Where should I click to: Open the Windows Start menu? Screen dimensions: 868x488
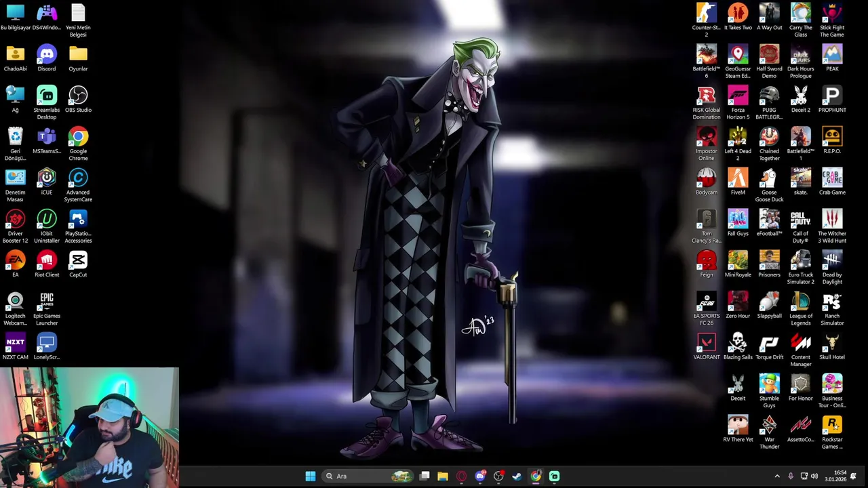tap(310, 476)
